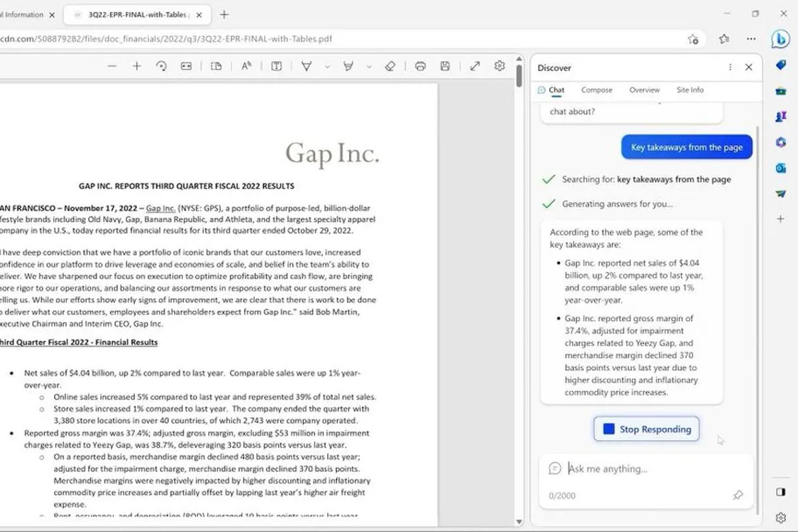Click the PDF zoom in plus button

click(x=136, y=66)
